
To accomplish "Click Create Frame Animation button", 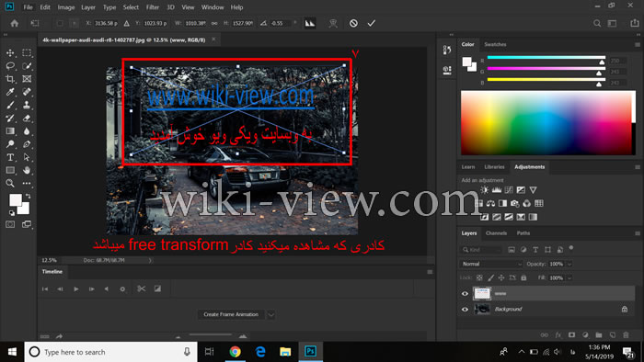I will pos(231,314).
